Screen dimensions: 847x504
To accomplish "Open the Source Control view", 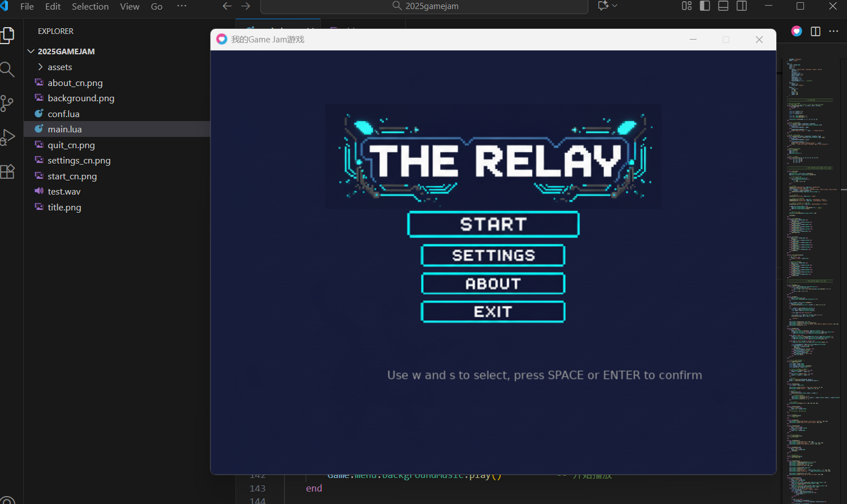I will coord(7,103).
